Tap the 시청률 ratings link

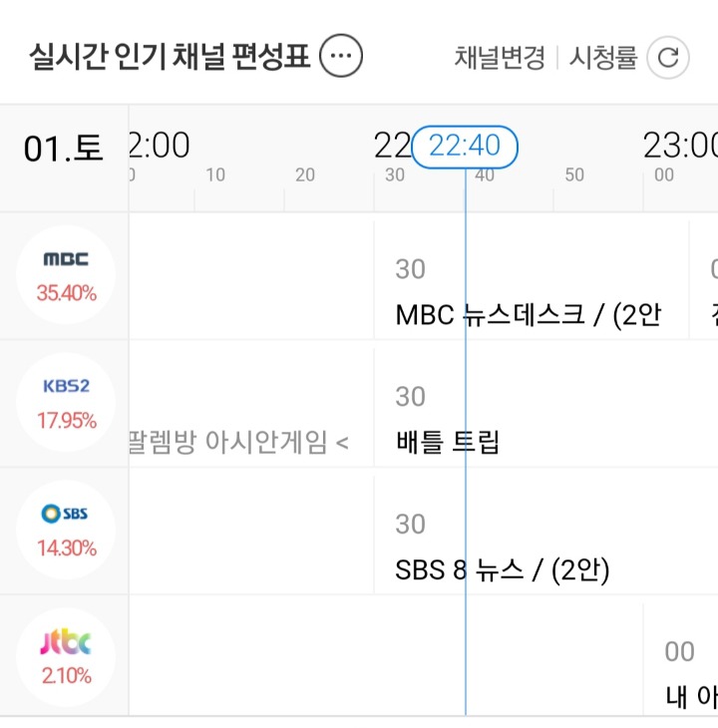(x=602, y=58)
